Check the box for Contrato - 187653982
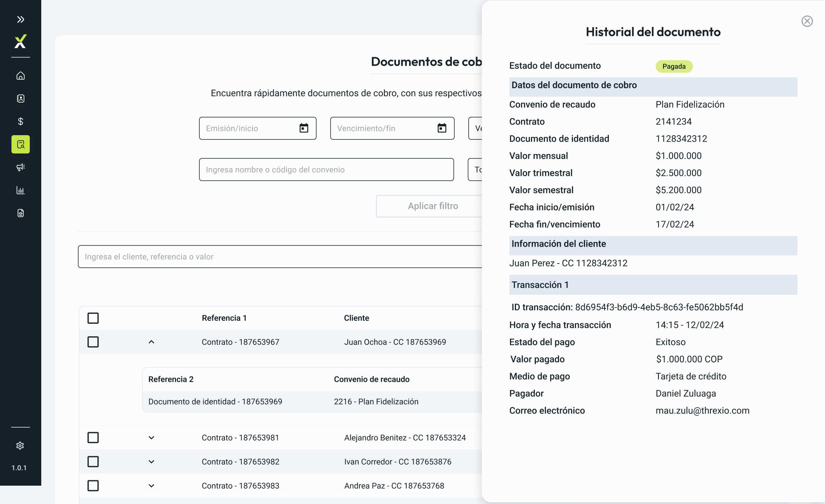The image size is (825, 504). [x=93, y=462]
